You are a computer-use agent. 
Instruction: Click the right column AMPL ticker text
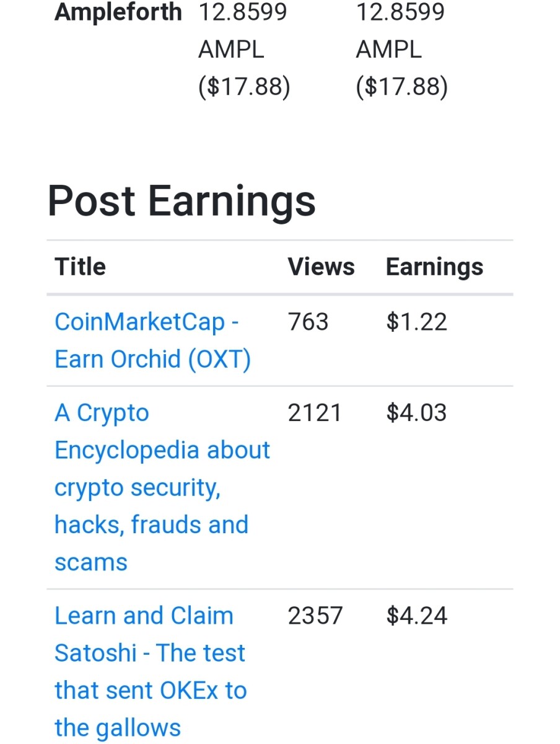point(388,50)
